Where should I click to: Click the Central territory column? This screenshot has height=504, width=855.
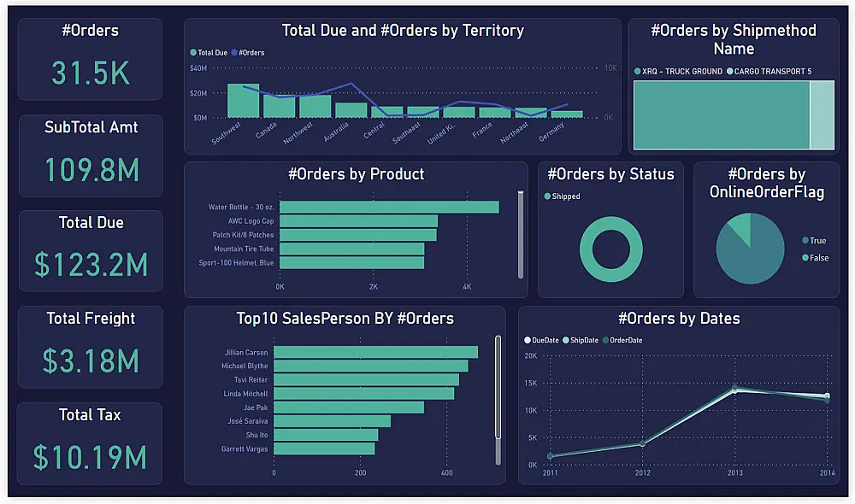387,112
